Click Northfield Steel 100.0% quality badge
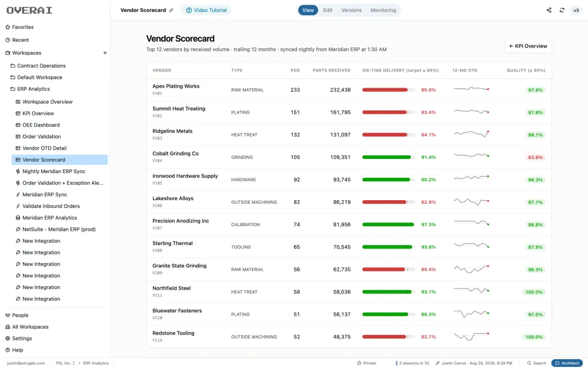 (534, 292)
